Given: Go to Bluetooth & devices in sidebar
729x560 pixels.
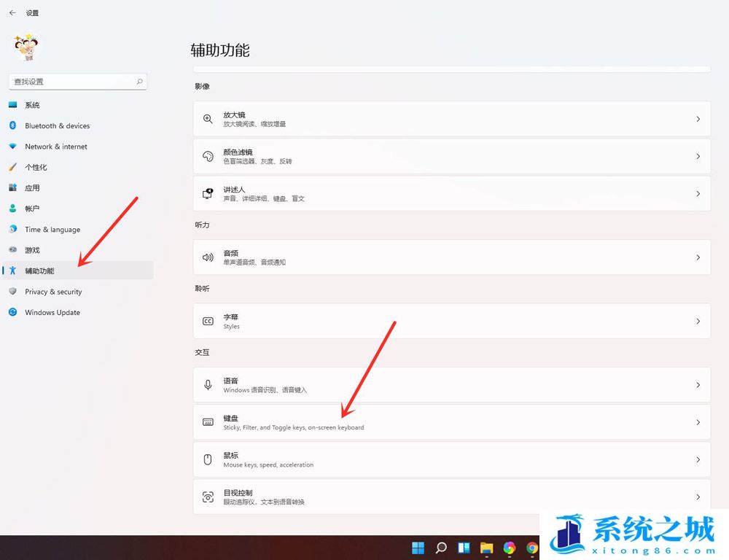Looking at the screenshot, I should coord(57,125).
